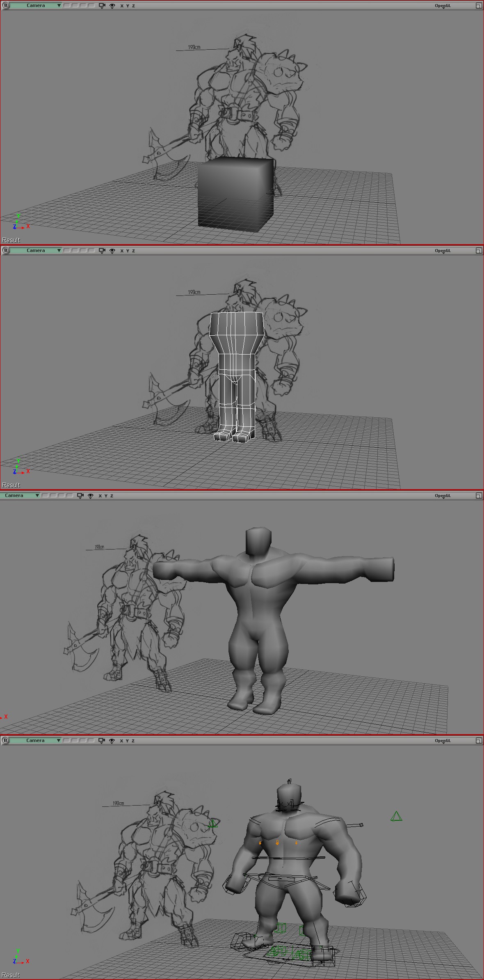
Task: Open the OpenGL display mode dropdown in the rigged model viewport
Action: [x=443, y=741]
